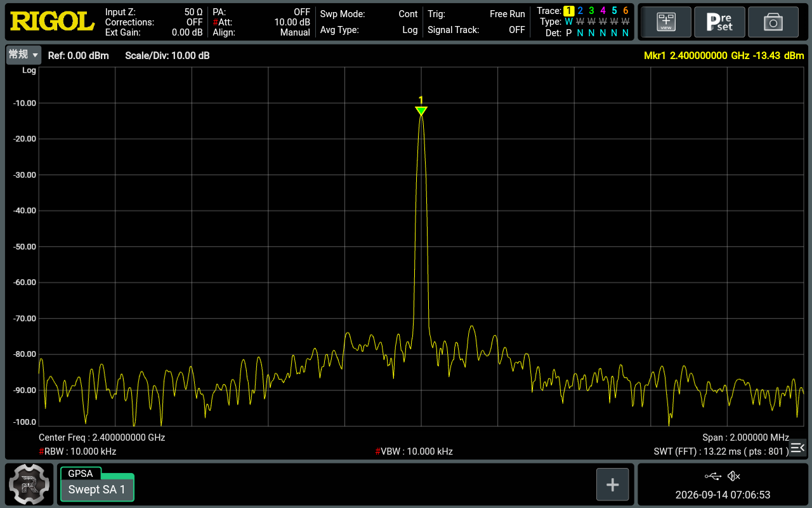The width and height of the screenshot is (812, 508).
Task: Click the Ext Gain 0.00 dB setting
Action: (154, 32)
